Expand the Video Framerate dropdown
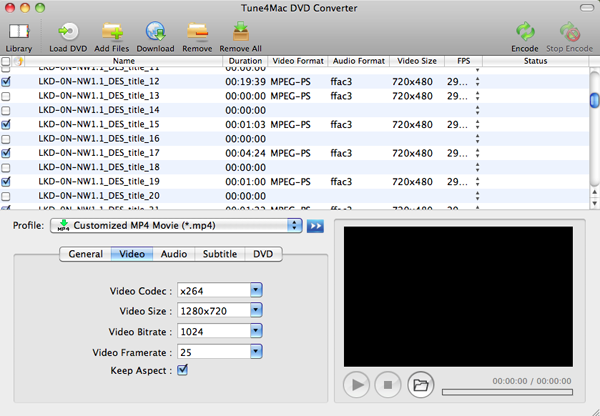Image resolution: width=600 pixels, height=416 pixels. (x=256, y=352)
